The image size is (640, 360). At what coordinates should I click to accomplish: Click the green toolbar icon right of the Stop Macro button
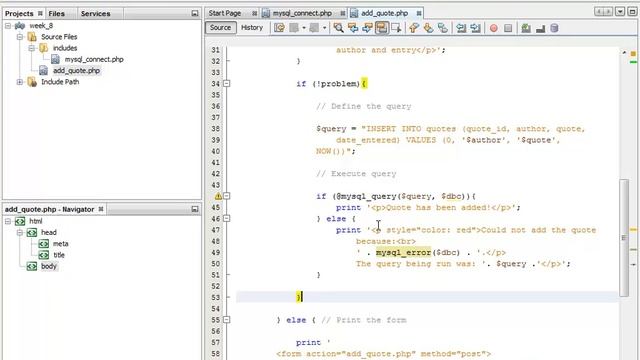(526, 28)
